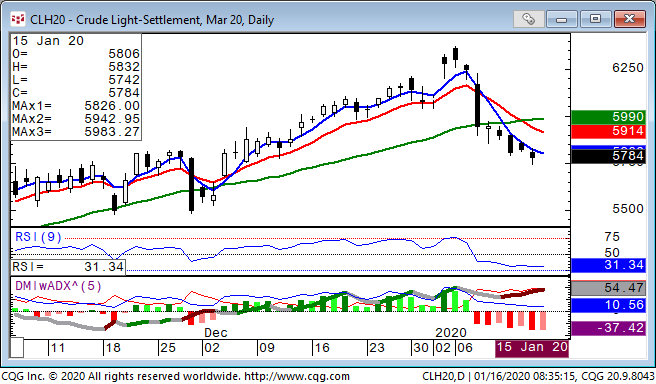Click the 11 date on time axis

tap(57, 348)
